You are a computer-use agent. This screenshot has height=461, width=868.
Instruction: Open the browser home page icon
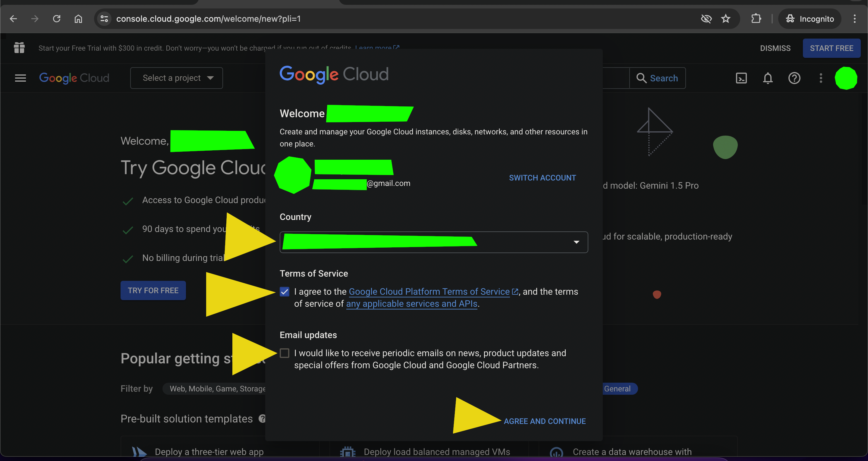78,19
